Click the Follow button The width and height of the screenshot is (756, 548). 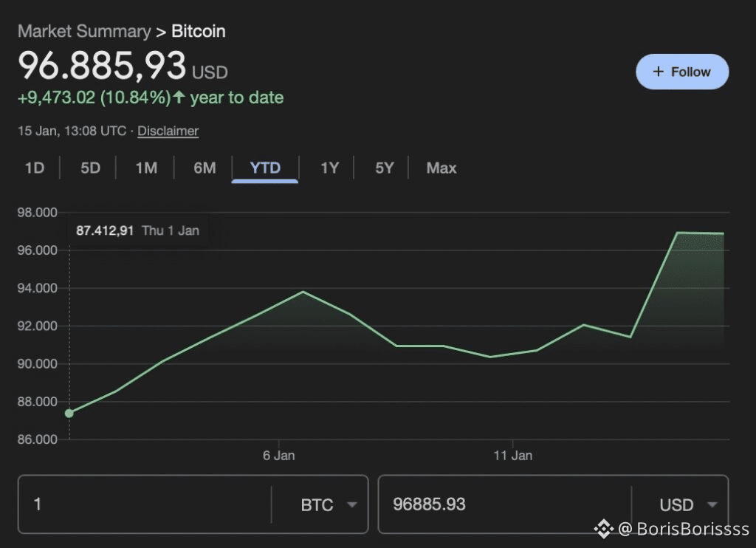[x=682, y=72]
